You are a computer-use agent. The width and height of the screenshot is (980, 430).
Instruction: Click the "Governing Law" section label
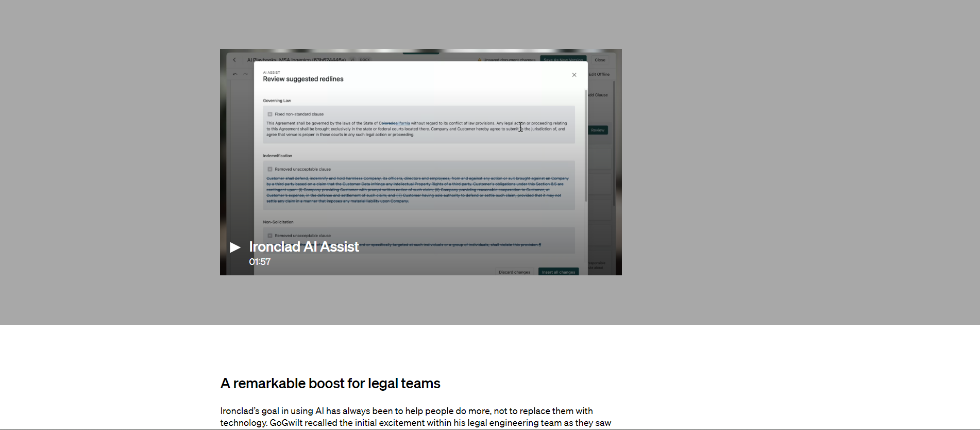277,101
